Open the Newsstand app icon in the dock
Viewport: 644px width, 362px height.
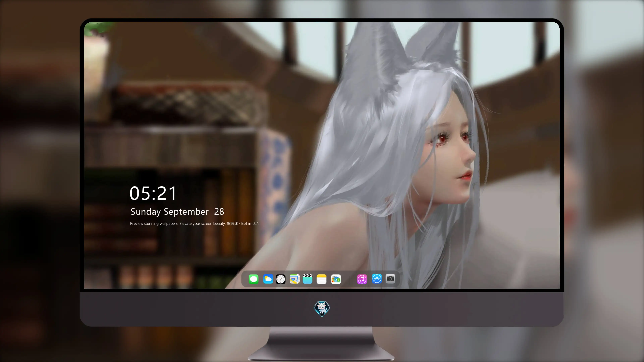click(336, 279)
